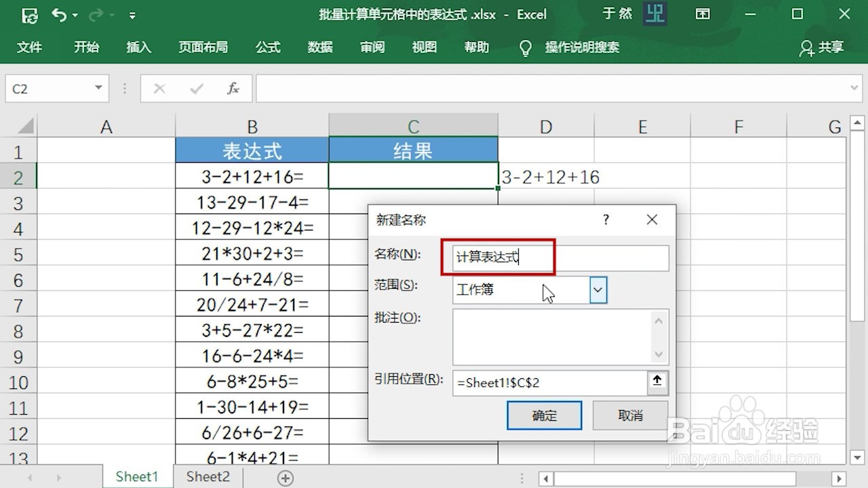Confirm entry with the formula bar check icon
Image resolution: width=868 pixels, height=488 pixels.
tap(197, 88)
